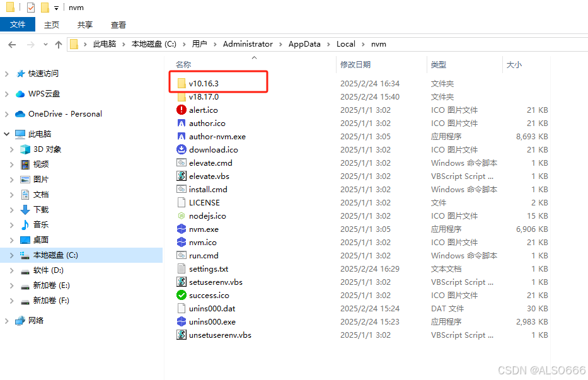Select the unins000.dat file icon

tap(182, 308)
